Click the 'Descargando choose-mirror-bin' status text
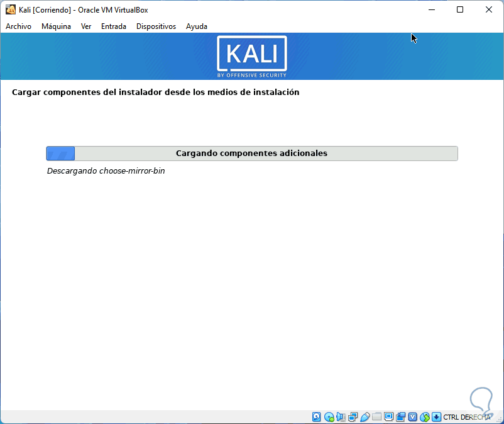The height and width of the screenshot is (424, 504). [x=106, y=171]
